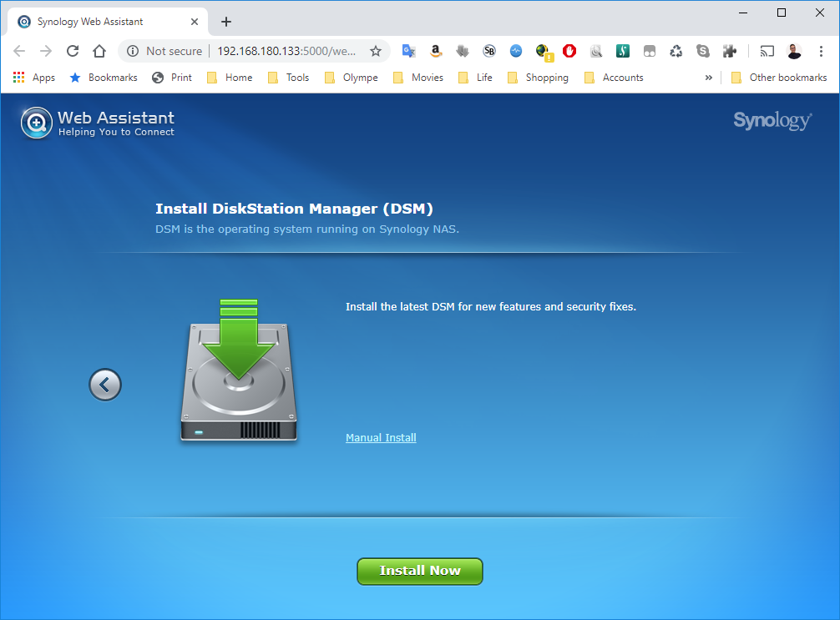Viewport: 840px width, 620px height.
Task: Open the Other bookmarks folder
Action: 779,77
